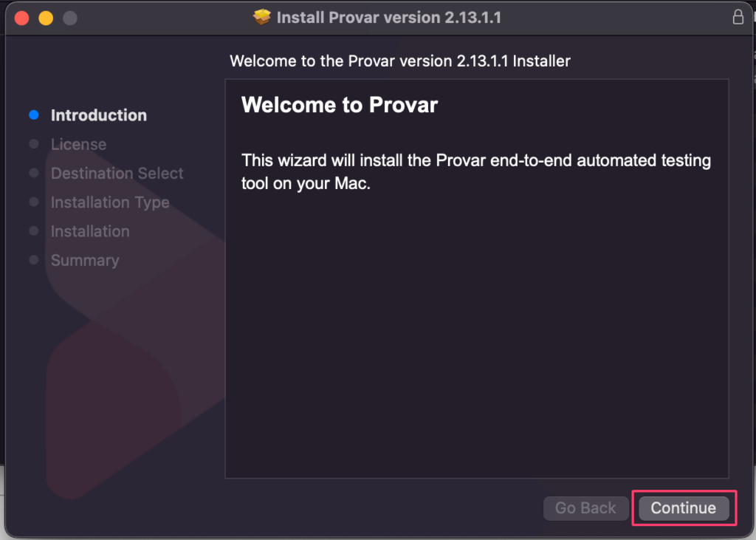Viewport: 756px width, 540px height.
Task: Click the wizard description text
Action: (x=476, y=172)
